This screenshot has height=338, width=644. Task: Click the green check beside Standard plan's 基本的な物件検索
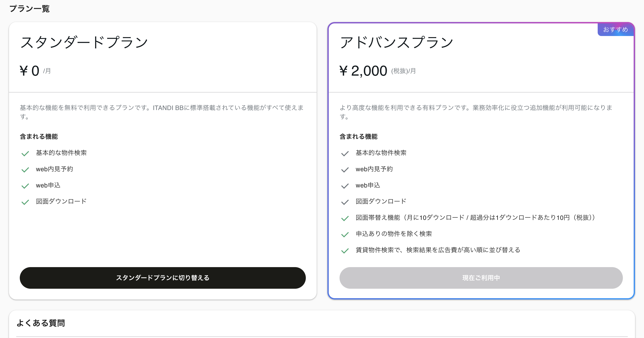25,153
